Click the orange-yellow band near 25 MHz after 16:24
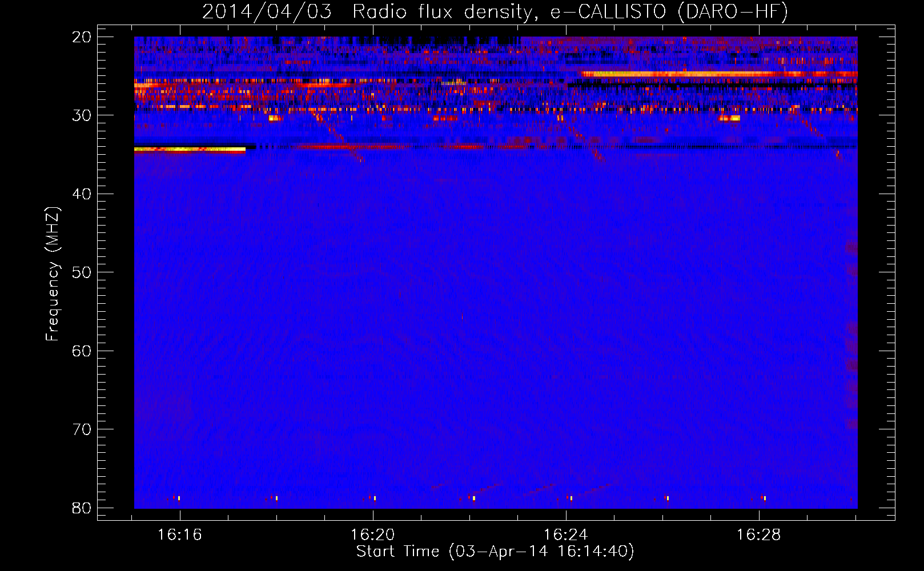 pyautogui.click(x=720, y=74)
